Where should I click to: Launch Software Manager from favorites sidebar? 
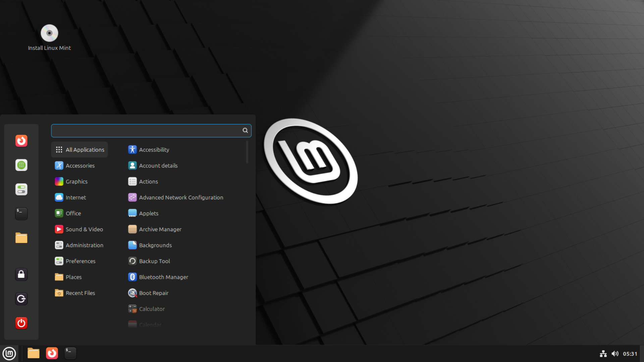(21, 165)
